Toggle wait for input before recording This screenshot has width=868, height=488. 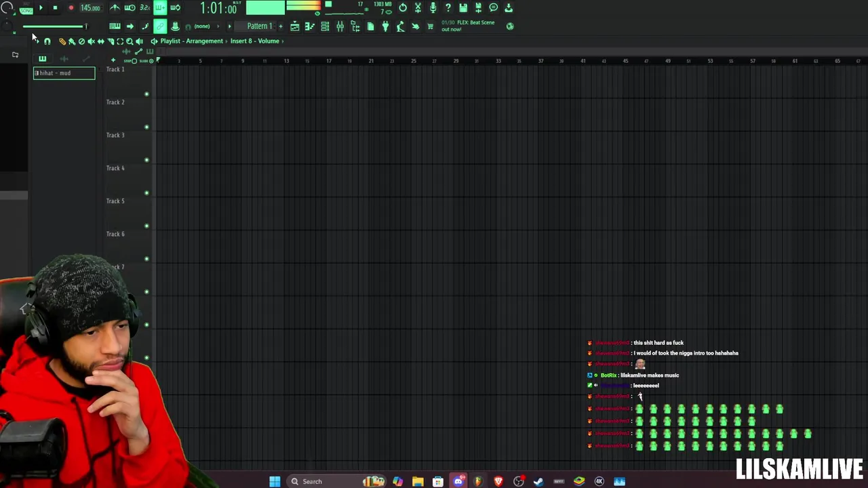point(130,7)
